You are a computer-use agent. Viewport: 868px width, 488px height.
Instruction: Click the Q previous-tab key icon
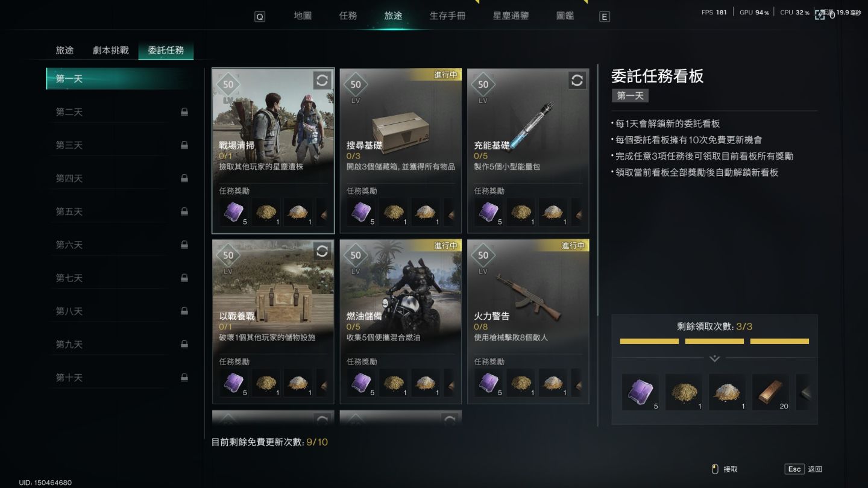(x=260, y=17)
